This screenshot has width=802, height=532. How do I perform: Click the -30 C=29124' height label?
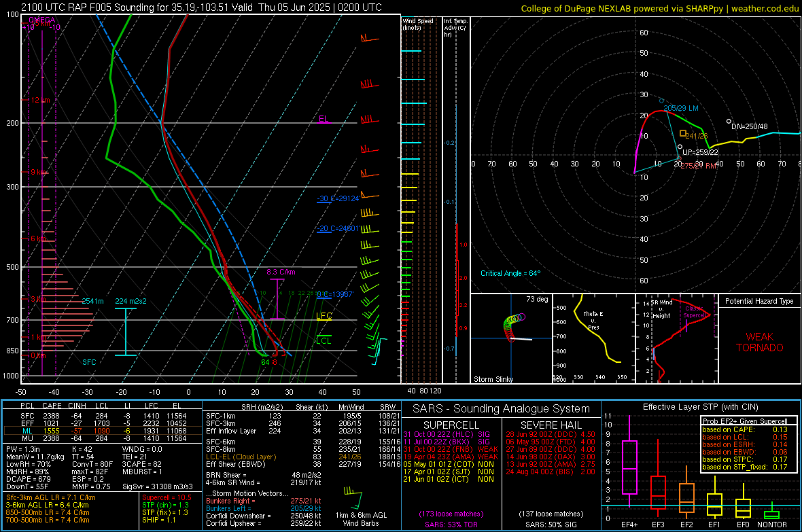pyautogui.click(x=338, y=198)
